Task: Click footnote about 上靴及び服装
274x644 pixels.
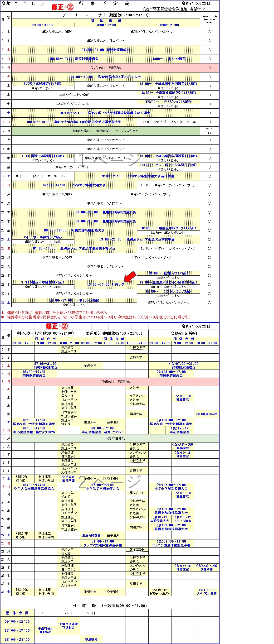Action: tap(54, 313)
